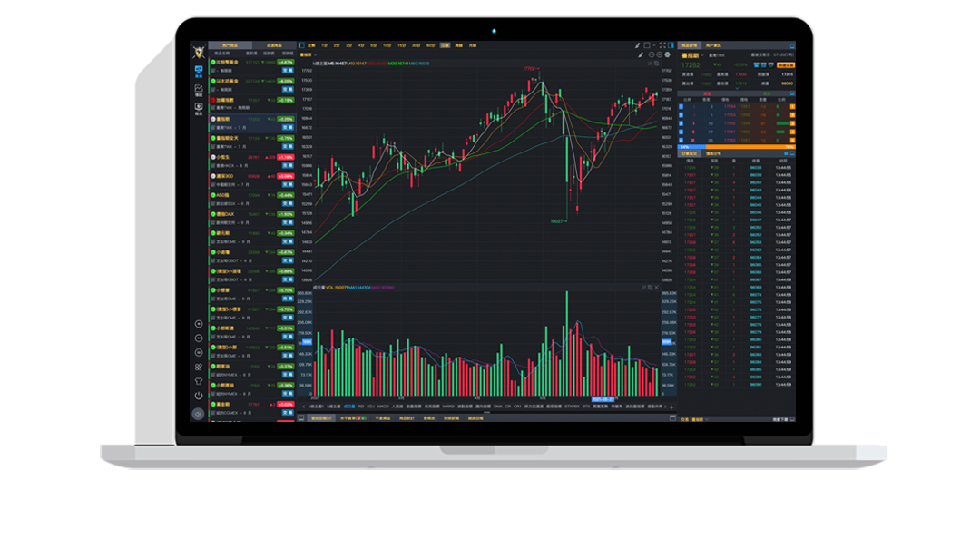Click the zoom-in plus circle in sidebar
Viewport: 980px width, 539px height.
(198, 324)
